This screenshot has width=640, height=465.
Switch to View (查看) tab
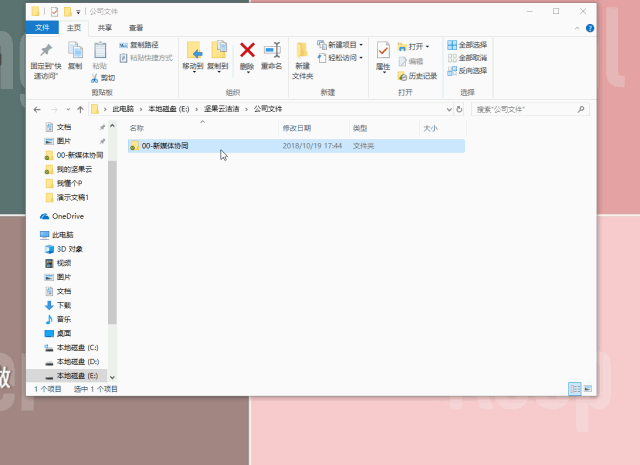tap(136, 27)
